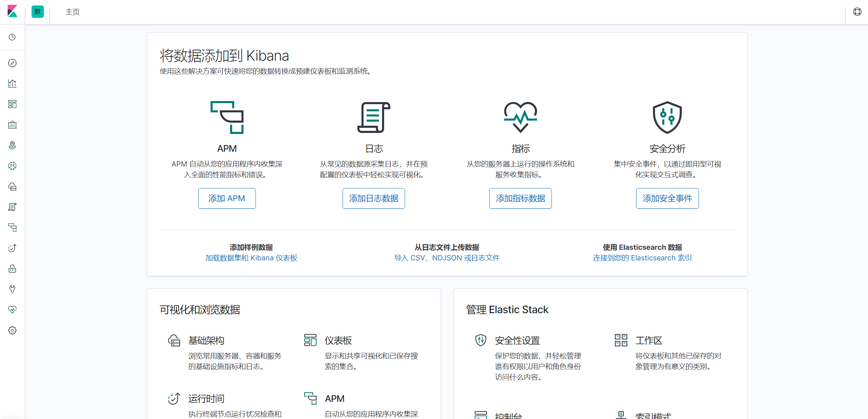Click the Kibana logo in top left

point(12,11)
